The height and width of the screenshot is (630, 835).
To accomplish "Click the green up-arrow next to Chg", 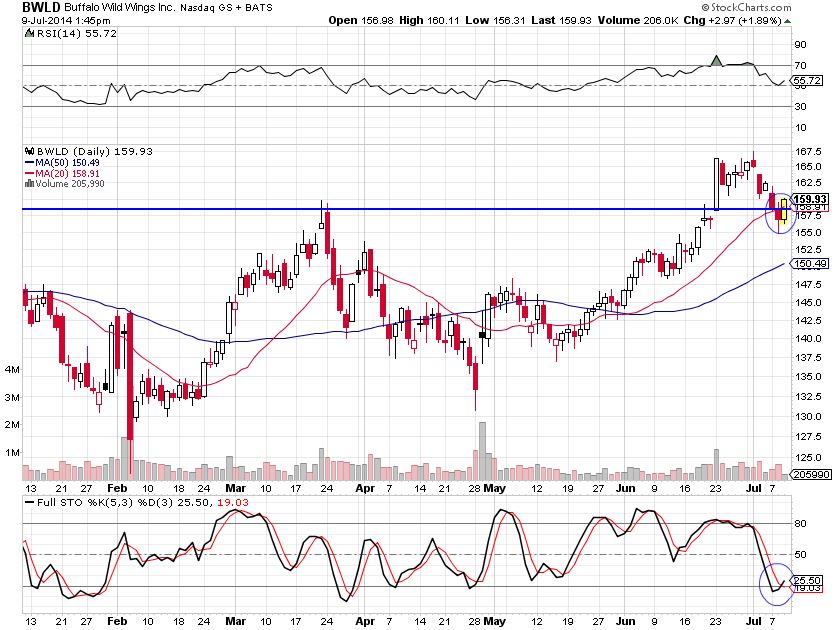I will tap(788, 21).
